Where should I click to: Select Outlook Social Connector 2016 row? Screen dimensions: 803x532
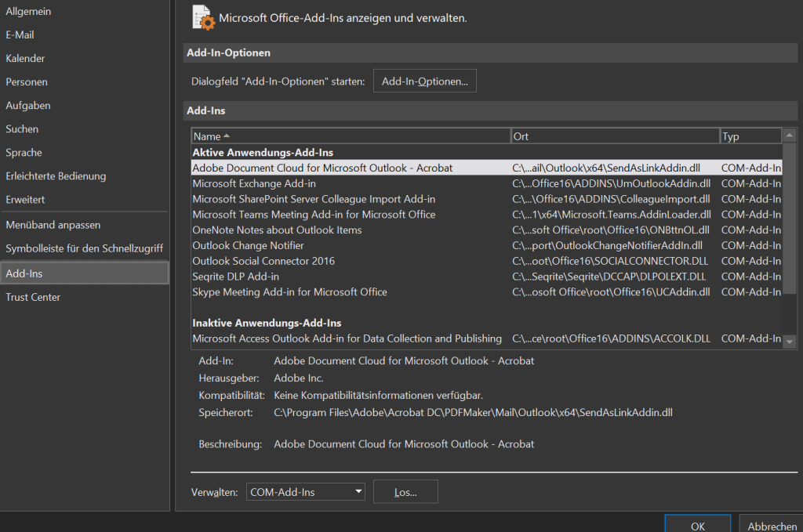tap(486, 261)
